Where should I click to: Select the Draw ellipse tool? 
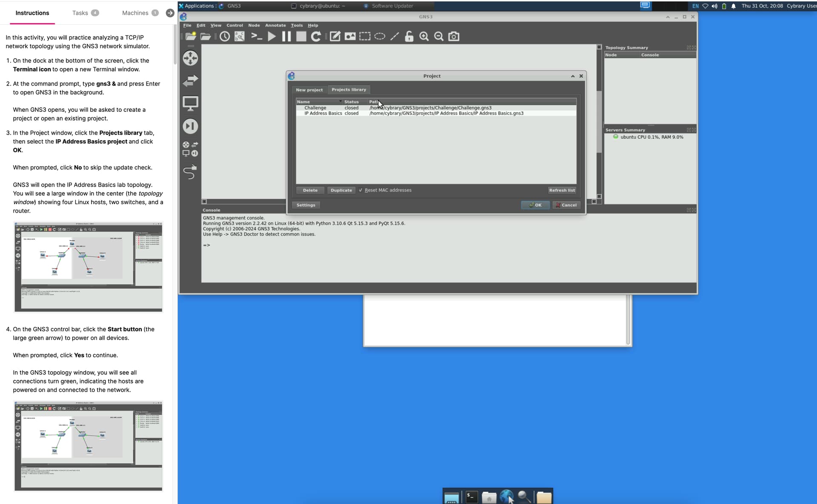pyautogui.click(x=380, y=37)
